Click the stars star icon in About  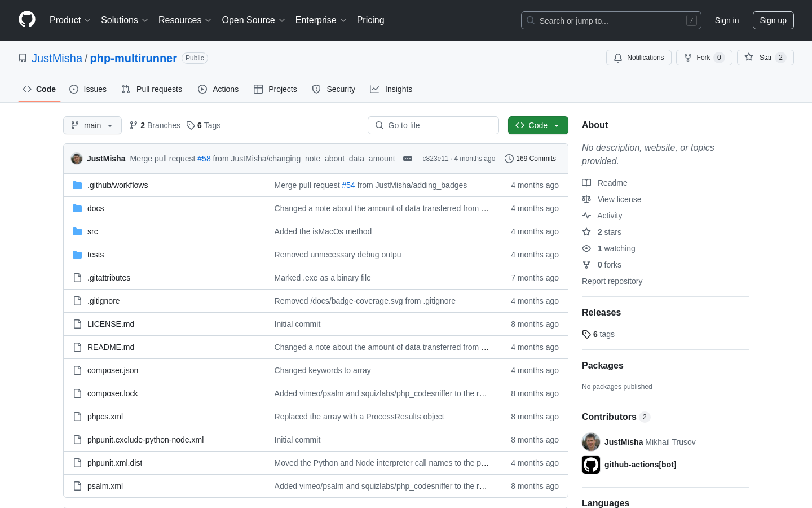[x=586, y=232]
